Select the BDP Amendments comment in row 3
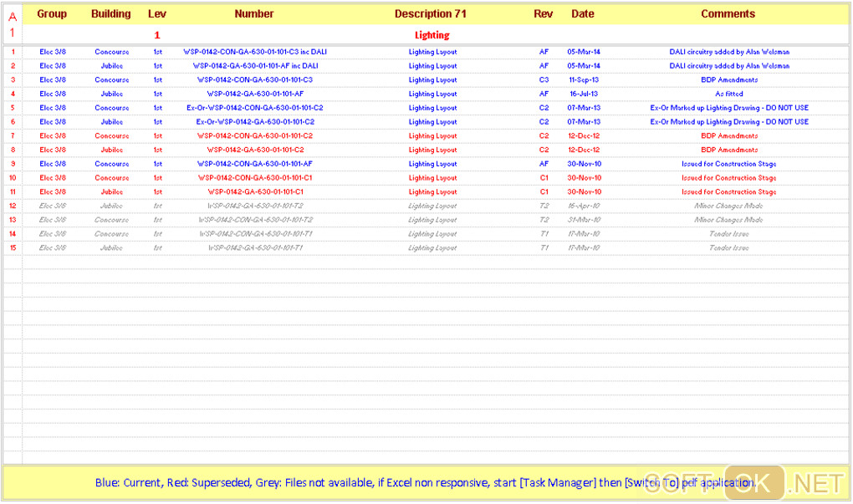The width and height of the screenshot is (853, 504). pyautogui.click(x=729, y=80)
